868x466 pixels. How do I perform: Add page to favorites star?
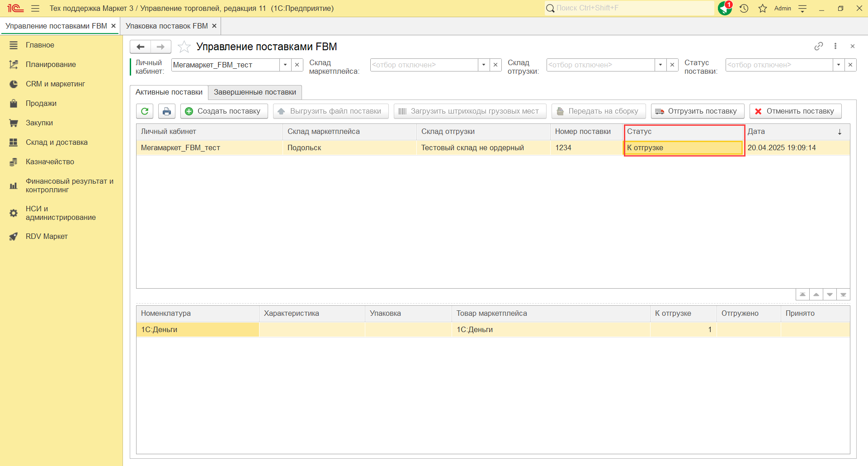coord(184,47)
